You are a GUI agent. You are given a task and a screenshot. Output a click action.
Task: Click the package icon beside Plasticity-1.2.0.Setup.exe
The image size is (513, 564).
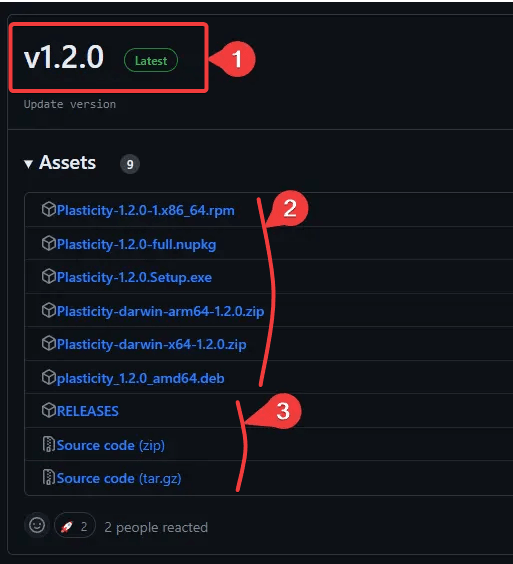point(49,277)
